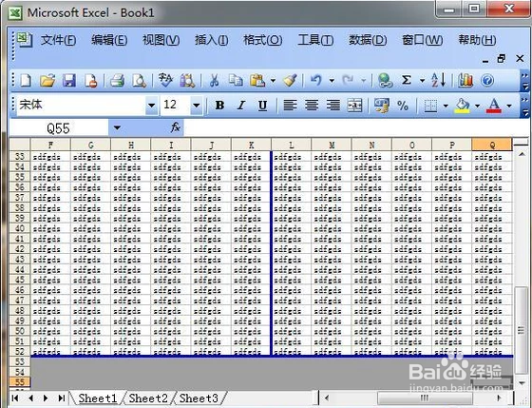Print the sheet with the printer icon

point(118,81)
